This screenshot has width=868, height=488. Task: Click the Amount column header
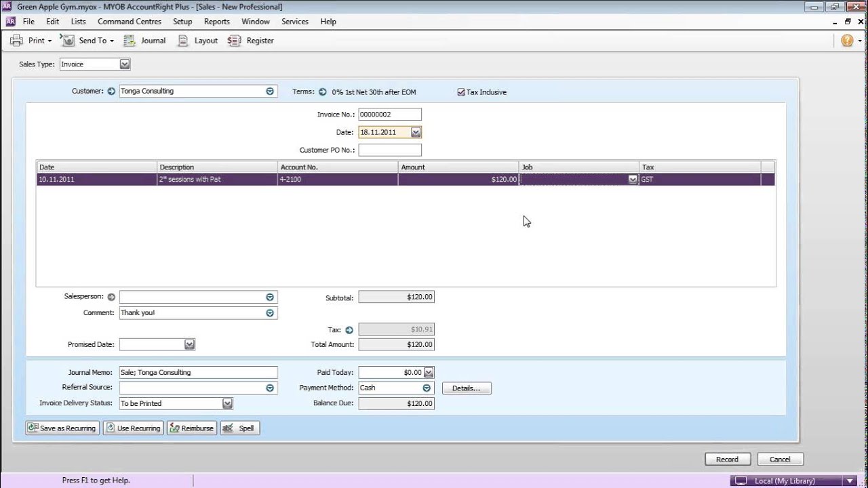[x=458, y=167]
